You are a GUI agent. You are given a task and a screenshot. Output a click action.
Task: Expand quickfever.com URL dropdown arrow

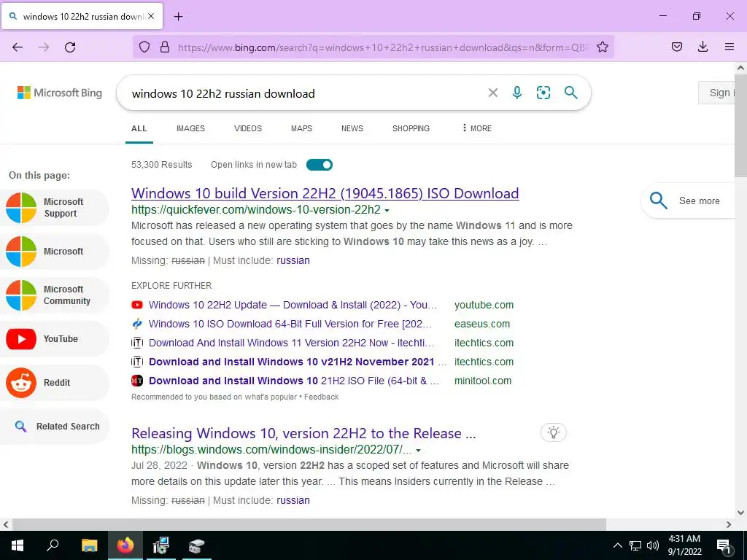[387, 211]
